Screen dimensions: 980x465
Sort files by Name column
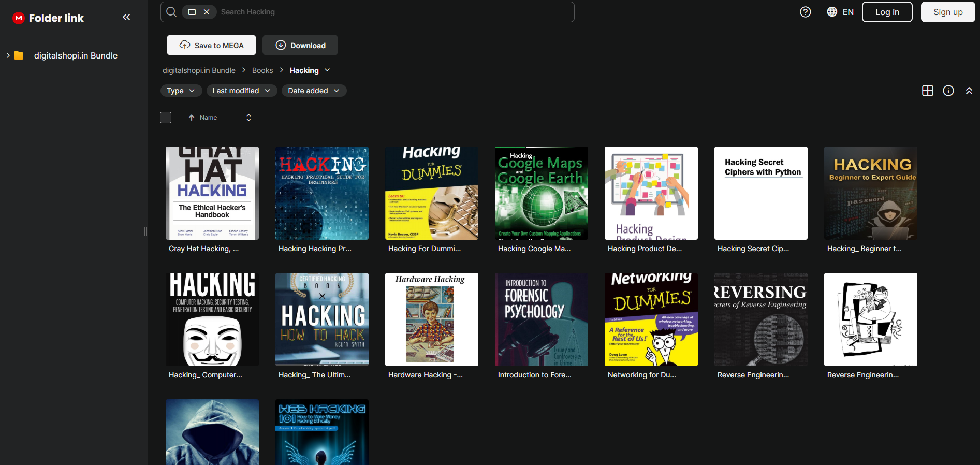(x=208, y=118)
